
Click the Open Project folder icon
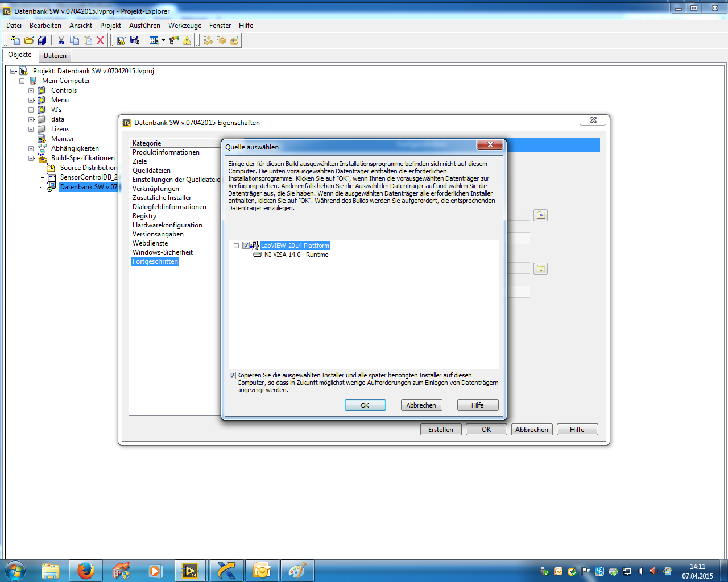pyautogui.click(x=28, y=40)
